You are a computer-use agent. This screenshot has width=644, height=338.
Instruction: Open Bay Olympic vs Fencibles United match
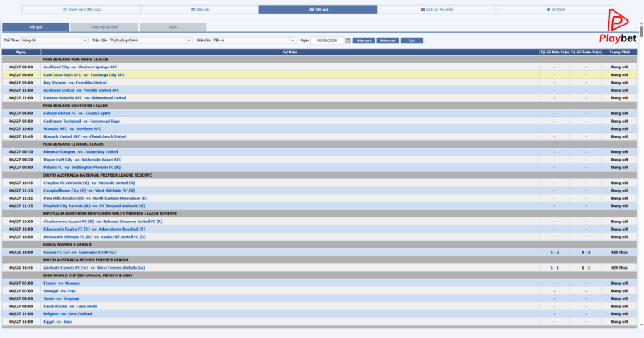tap(75, 82)
